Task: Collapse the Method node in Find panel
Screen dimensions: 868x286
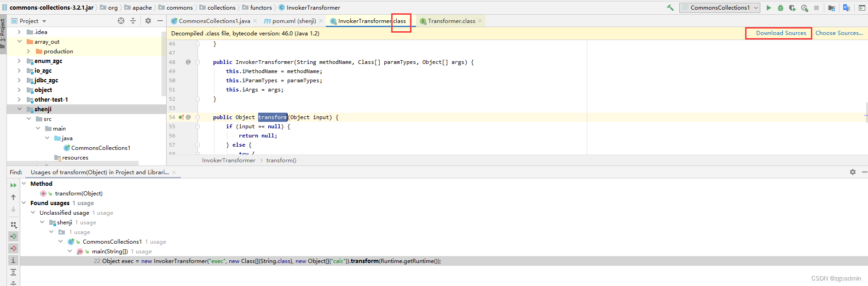Action: pos(24,183)
